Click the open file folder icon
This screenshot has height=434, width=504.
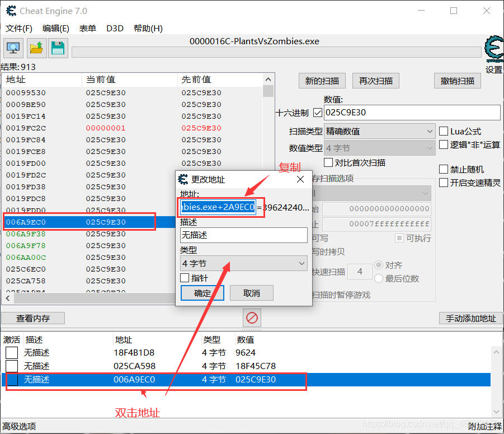pos(37,48)
